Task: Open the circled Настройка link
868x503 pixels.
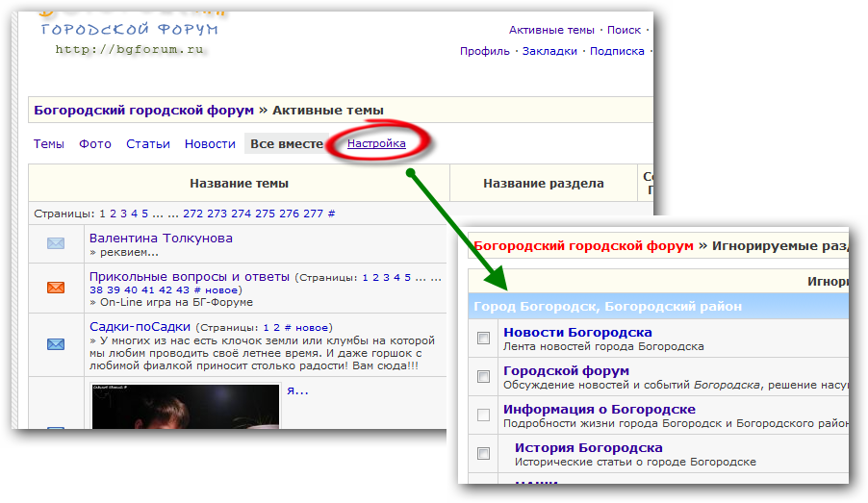Action: (376, 144)
